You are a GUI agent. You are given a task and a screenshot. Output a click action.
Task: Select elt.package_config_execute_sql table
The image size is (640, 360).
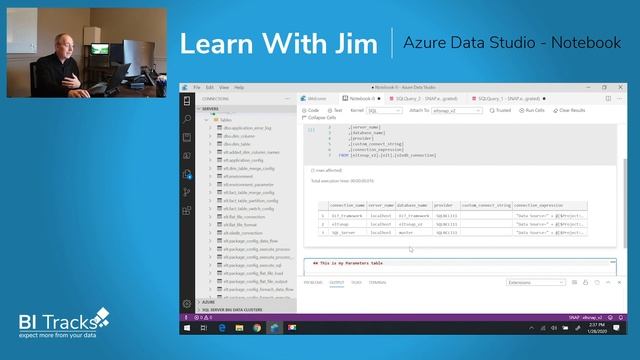tap(253, 265)
